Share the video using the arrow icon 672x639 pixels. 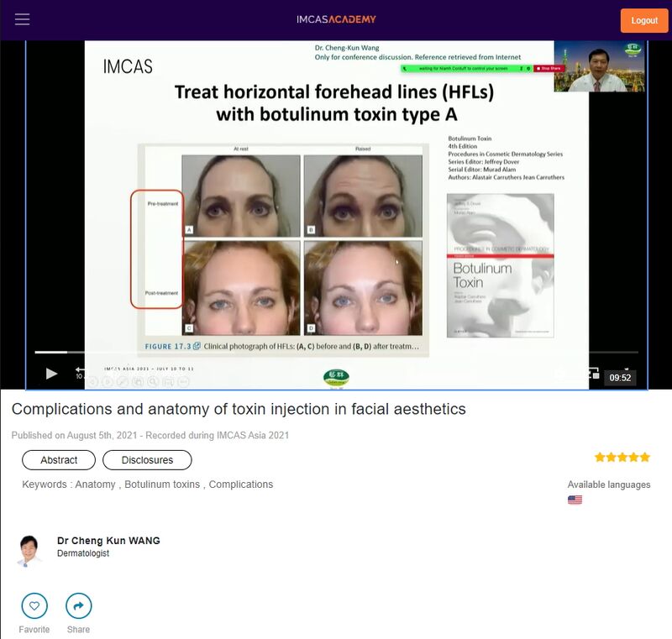click(78, 605)
